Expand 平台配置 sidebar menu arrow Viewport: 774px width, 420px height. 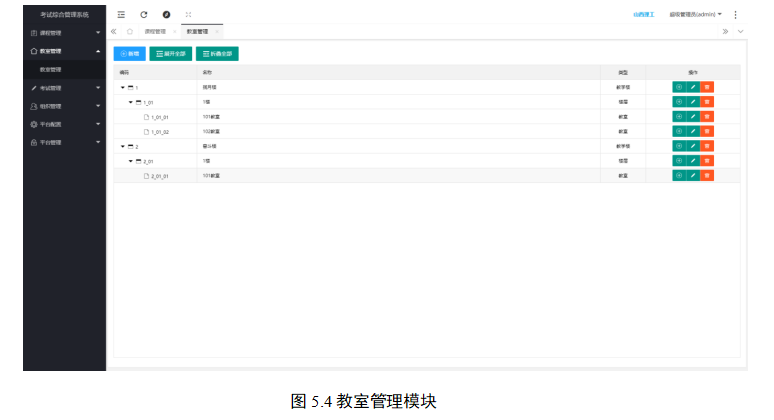(98, 124)
